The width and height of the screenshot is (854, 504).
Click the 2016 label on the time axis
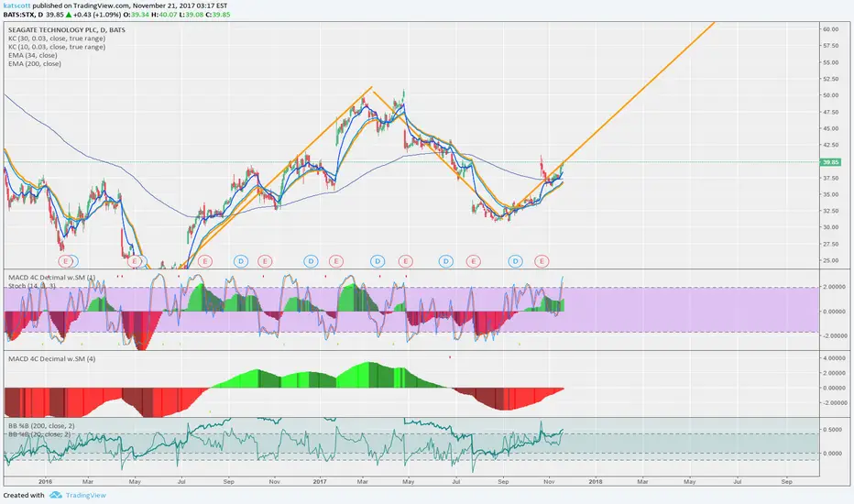coord(45,482)
